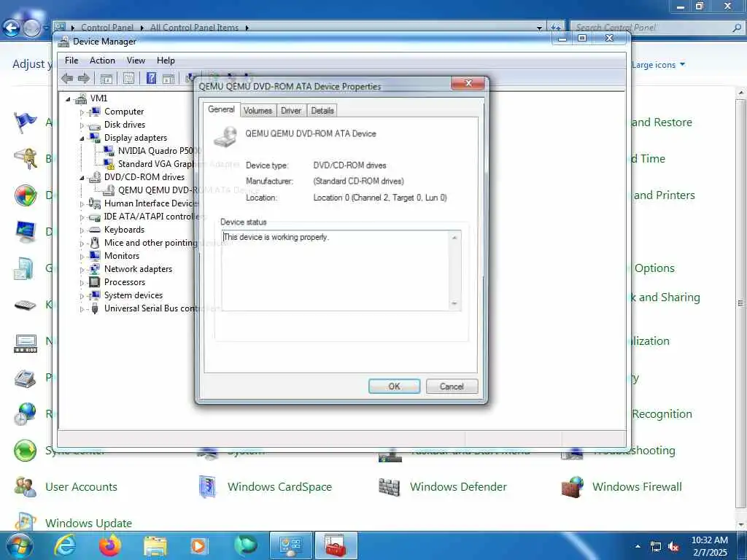The image size is (747, 560).
Task: Open the Large icons view dropdown
Action: (659, 65)
